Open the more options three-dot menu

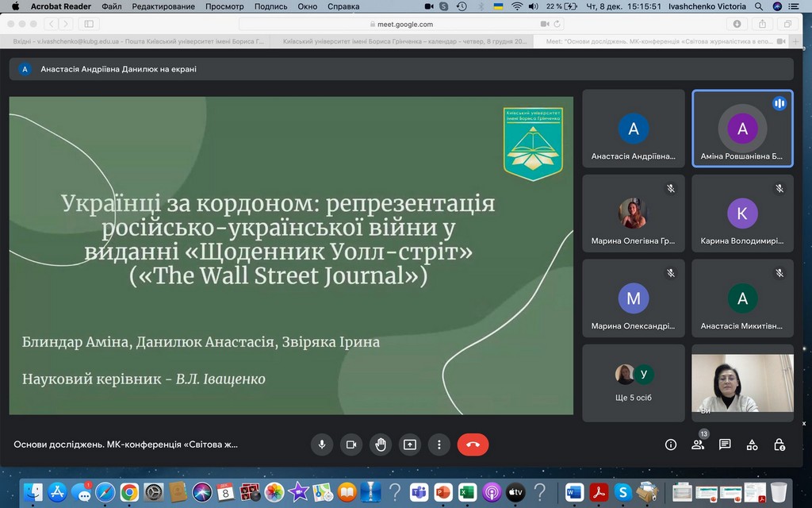(x=439, y=444)
